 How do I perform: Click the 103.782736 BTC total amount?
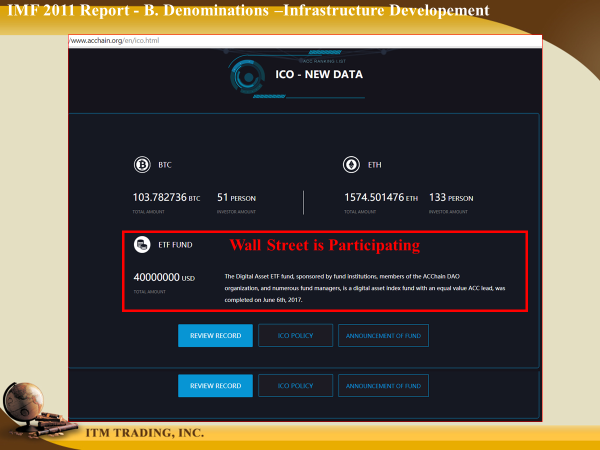click(x=166, y=197)
